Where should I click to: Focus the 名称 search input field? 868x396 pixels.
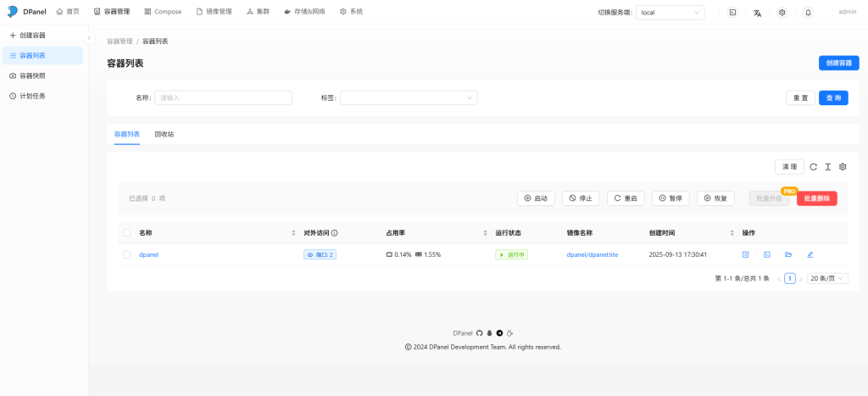coord(223,98)
